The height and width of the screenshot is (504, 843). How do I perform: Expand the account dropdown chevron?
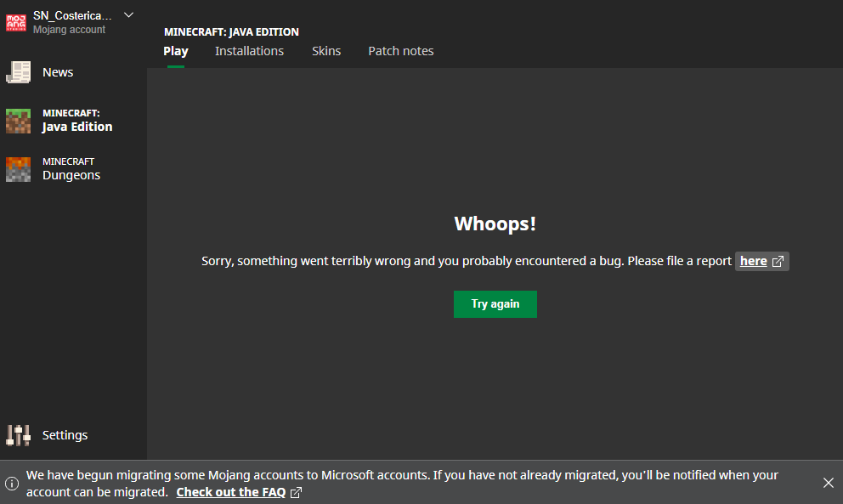click(x=128, y=15)
